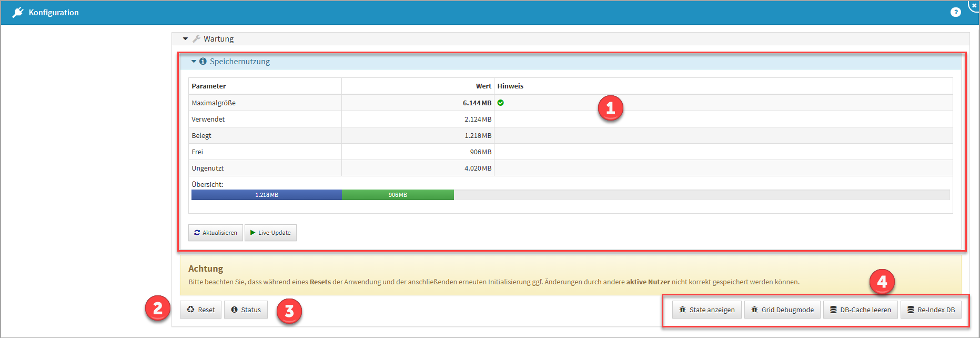
Task: Run Re-Index DB
Action: coord(931,310)
